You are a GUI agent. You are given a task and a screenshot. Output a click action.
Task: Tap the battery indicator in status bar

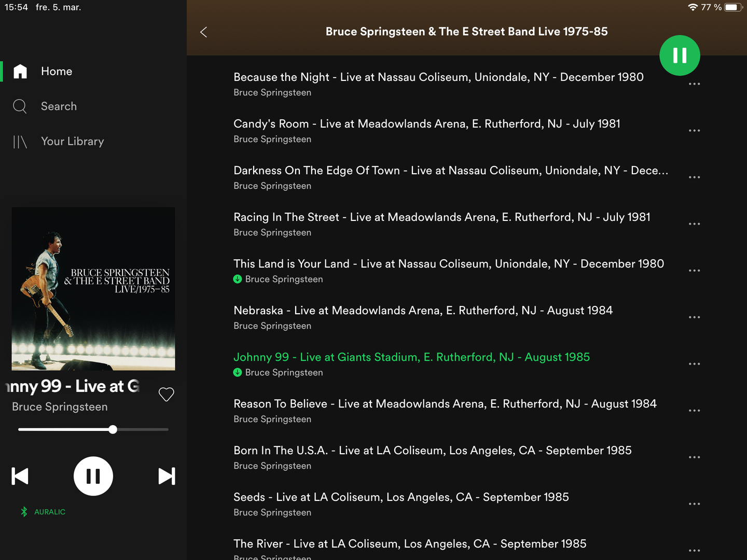734,7
